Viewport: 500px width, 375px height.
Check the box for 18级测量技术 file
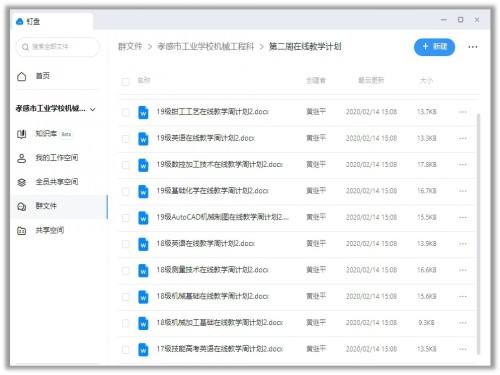click(x=126, y=270)
